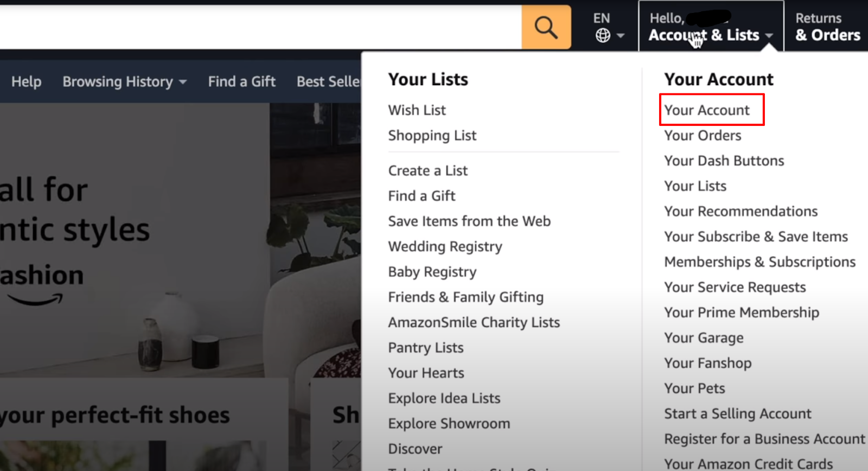Screen dimensions: 868x471
Task: Click the orange search magnifier button
Action: [x=546, y=27]
